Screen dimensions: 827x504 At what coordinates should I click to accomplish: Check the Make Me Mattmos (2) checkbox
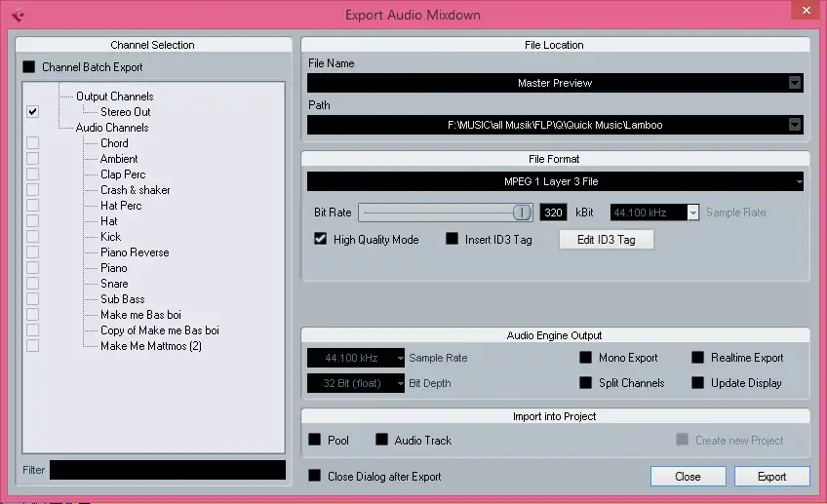[x=33, y=346]
